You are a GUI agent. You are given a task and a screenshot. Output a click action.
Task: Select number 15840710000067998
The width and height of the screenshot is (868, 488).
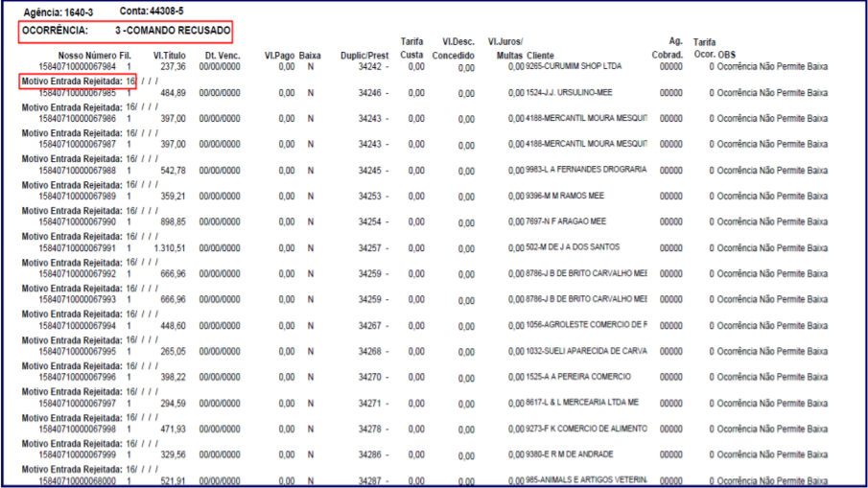pyautogui.click(x=78, y=429)
